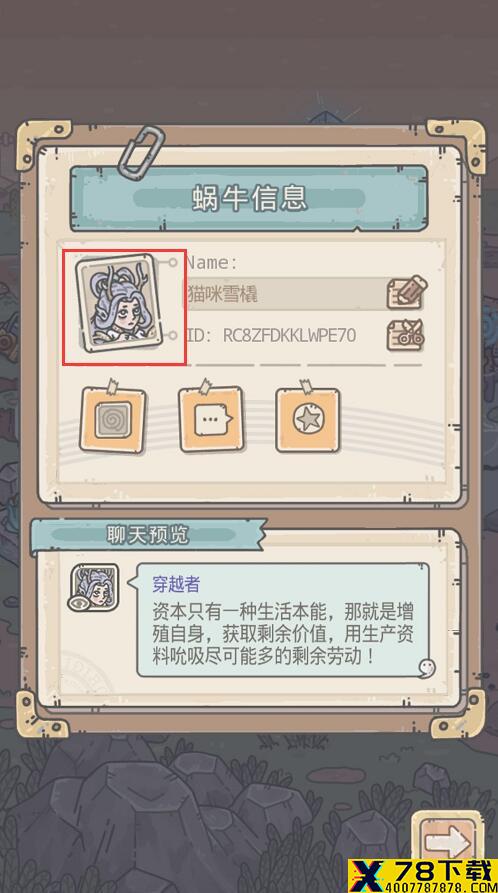Click the Name: label
Screen dimensions: 498x893
tap(212, 263)
